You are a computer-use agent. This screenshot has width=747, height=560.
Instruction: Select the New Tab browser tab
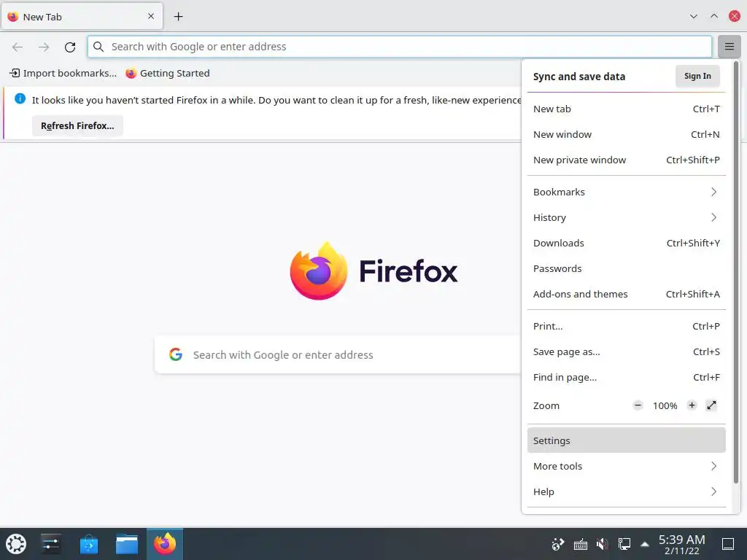[x=82, y=17]
